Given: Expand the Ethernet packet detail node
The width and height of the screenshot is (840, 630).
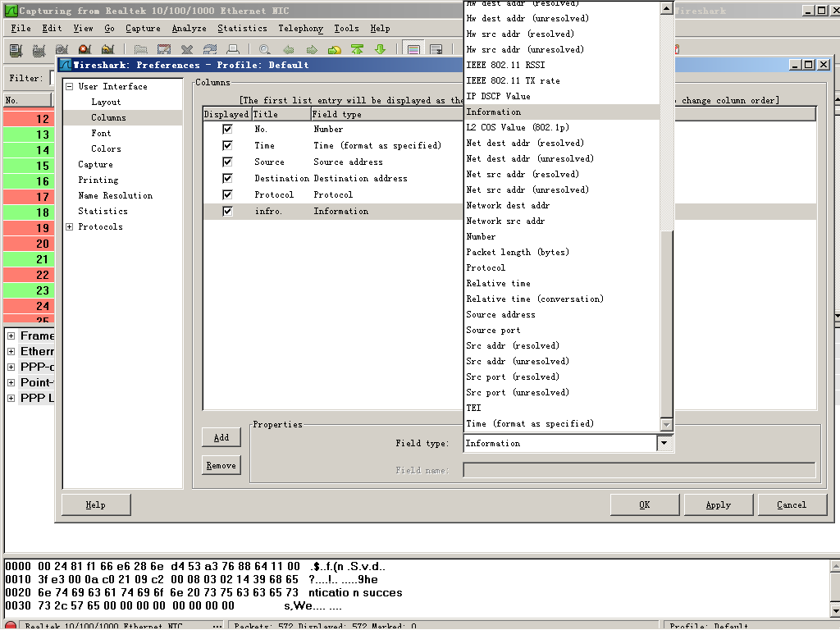Looking at the screenshot, I should pyautogui.click(x=11, y=351).
